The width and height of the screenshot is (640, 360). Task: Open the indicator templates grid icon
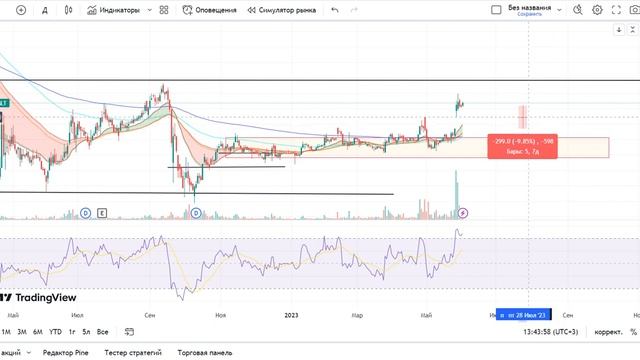pyautogui.click(x=164, y=10)
